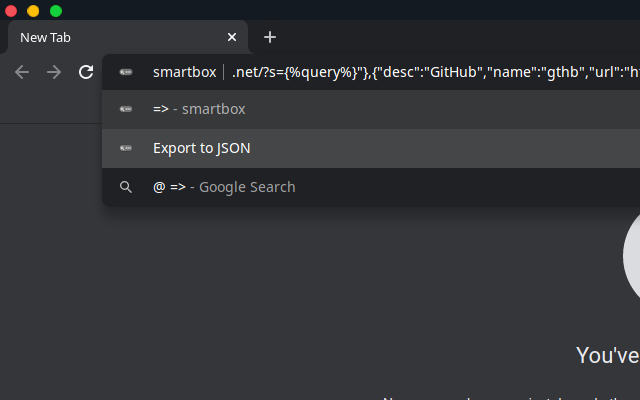
Task: Close the New Tab tab
Action: pos(232,37)
